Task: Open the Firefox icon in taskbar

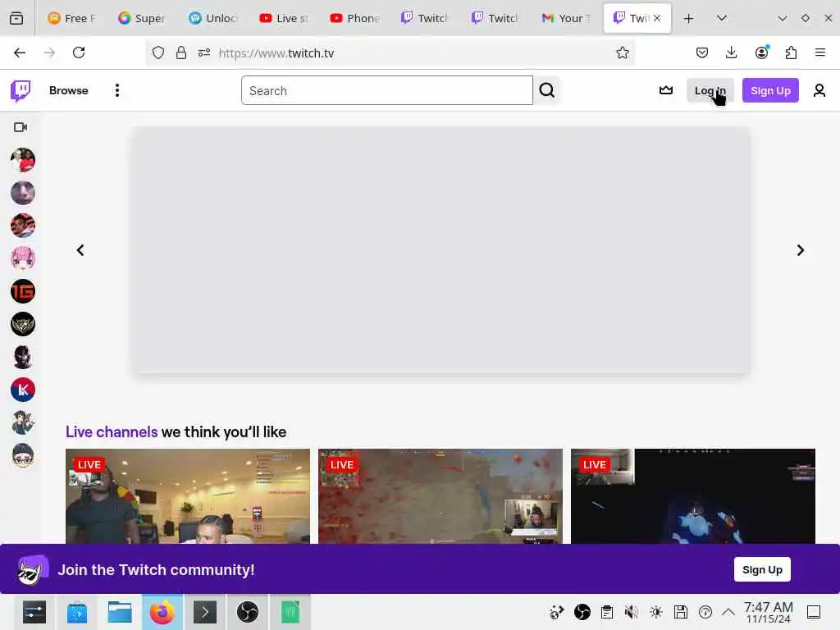Action: pyautogui.click(x=162, y=612)
